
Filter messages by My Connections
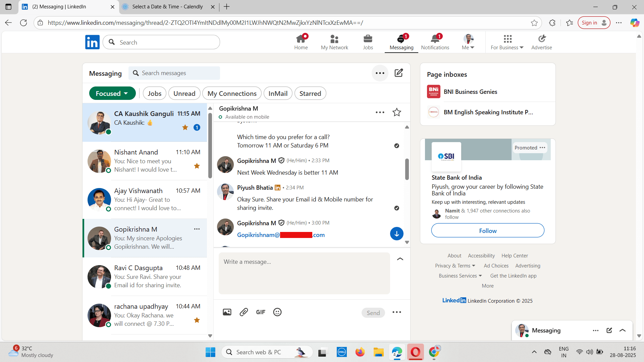pyautogui.click(x=232, y=94)
